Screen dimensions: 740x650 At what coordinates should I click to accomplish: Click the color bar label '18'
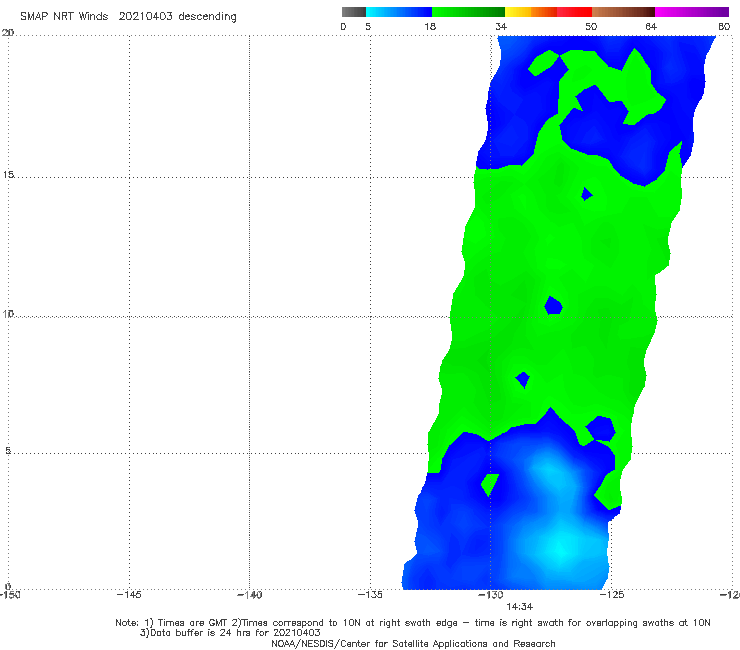[x=430, y=26]
